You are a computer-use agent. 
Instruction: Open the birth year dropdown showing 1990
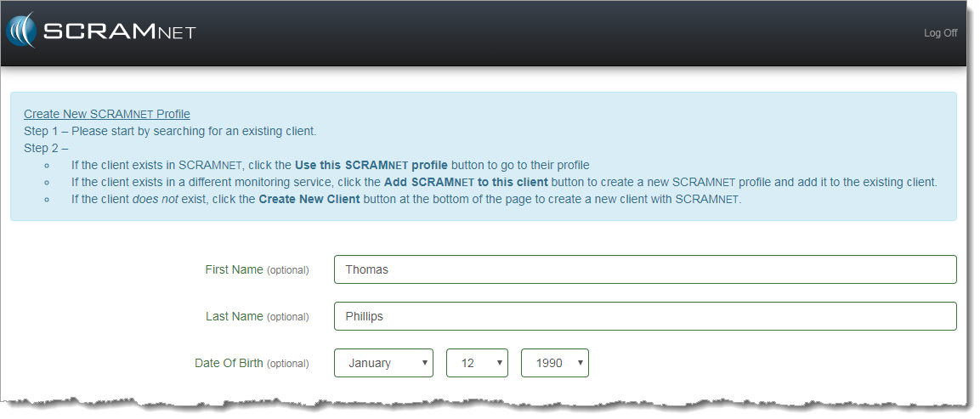pyautogui.click(x=554, y=363)
